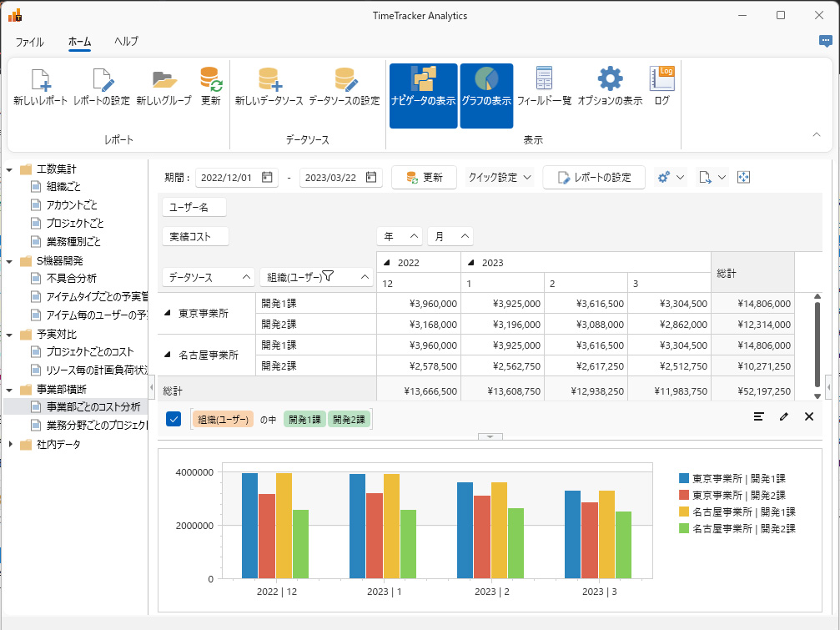Toggle ナビゲータの表示 button off
The image size is (840, 630).
424,96
